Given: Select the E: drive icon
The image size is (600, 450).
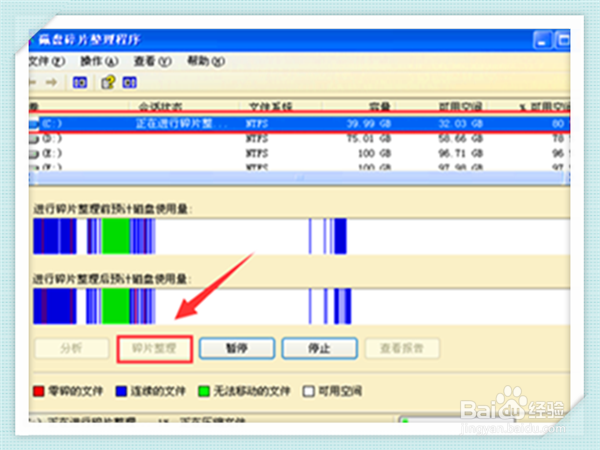Looking at the screenshot, I should tap(34, 153).
